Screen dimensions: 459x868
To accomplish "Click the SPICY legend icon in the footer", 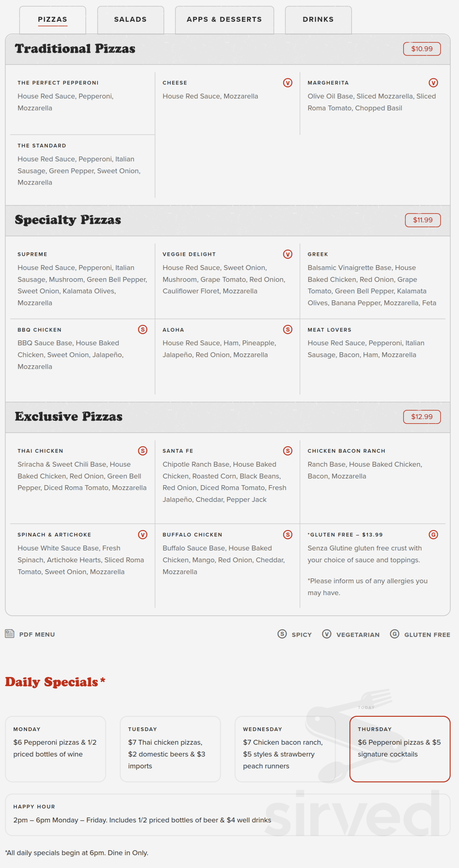I will point(281,634).
